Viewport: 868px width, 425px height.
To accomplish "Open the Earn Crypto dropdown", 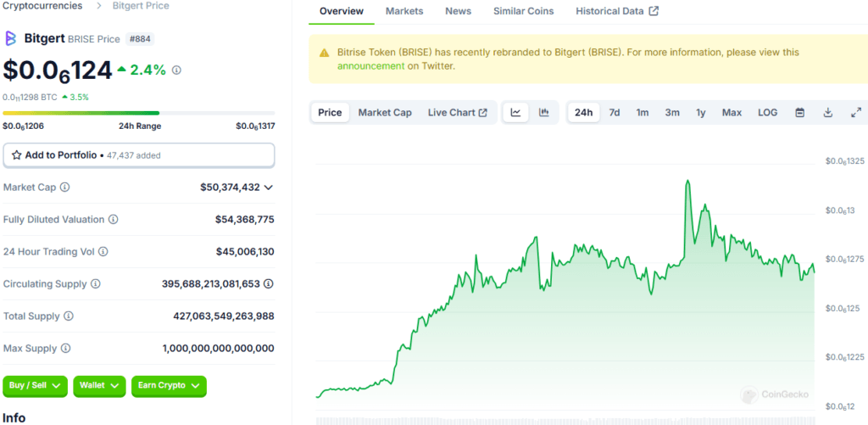I will [169, 386].
